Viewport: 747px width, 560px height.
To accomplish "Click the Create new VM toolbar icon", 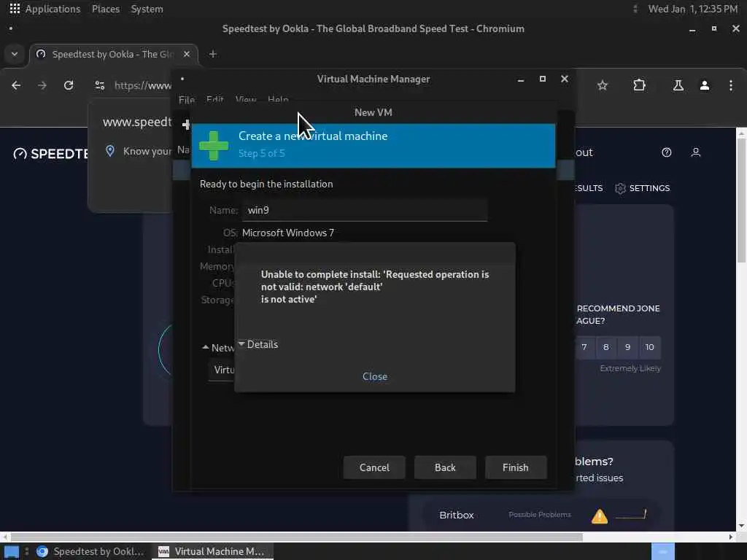I will (186, 125).
